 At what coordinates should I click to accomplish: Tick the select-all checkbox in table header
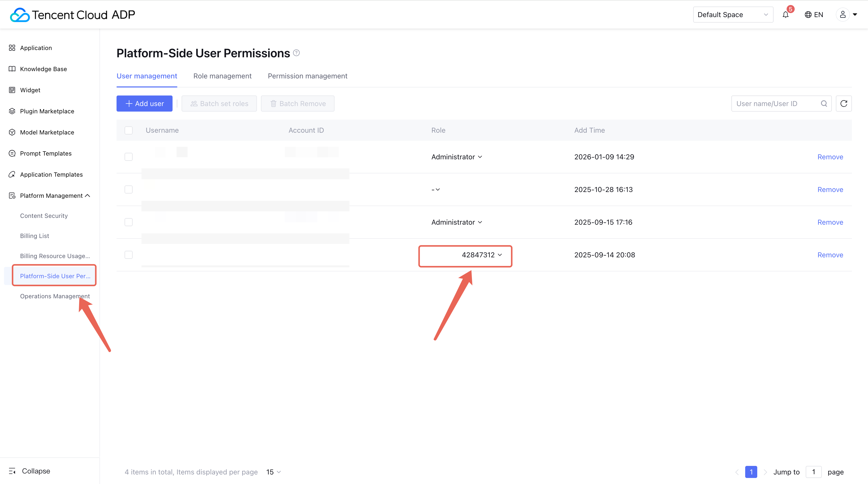tap(128, 130)
